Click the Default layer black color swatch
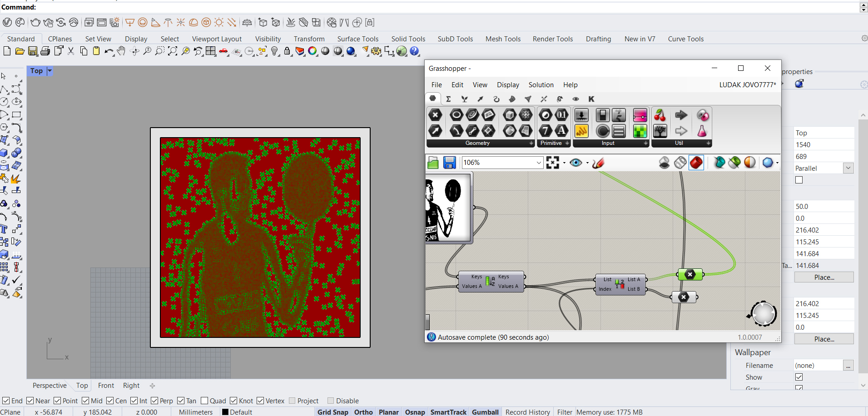Viewport: 868px width, 416px height. coord(225,412)
